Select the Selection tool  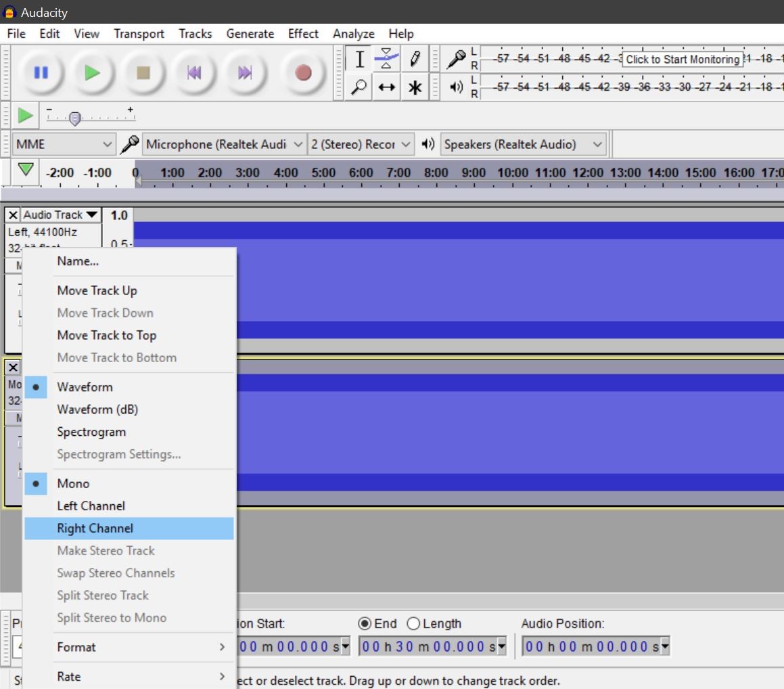click(359, 59)
